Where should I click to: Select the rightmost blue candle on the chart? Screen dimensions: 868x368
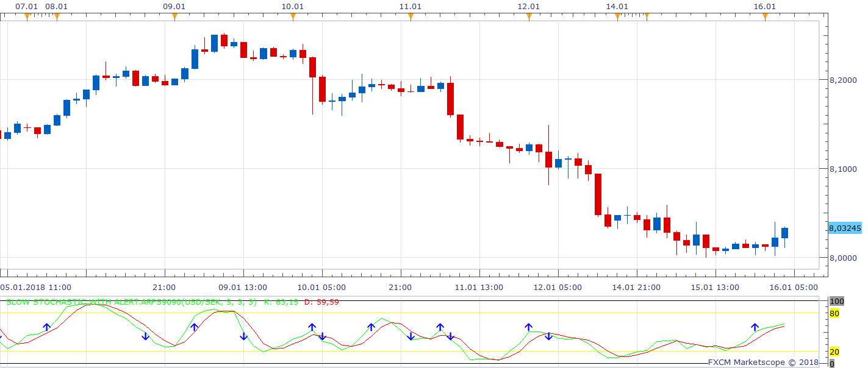click(784, 233)
